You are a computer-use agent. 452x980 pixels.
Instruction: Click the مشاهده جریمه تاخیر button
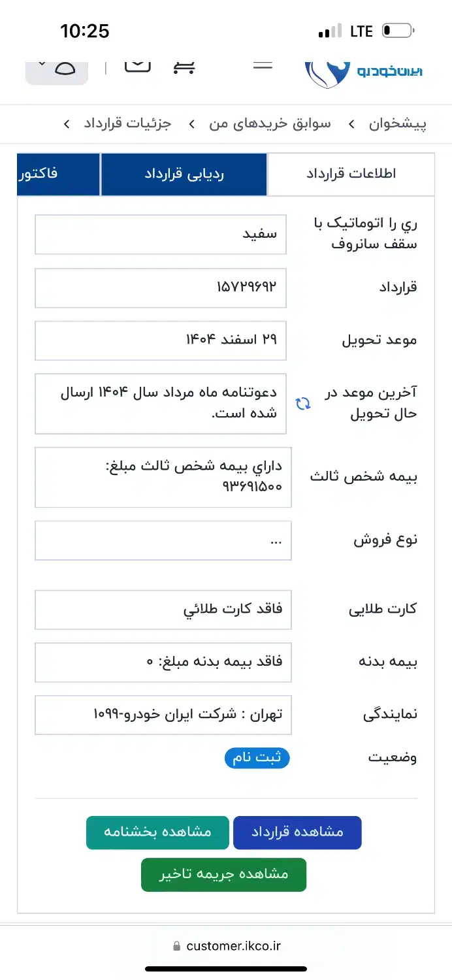[x=223, y=875]
